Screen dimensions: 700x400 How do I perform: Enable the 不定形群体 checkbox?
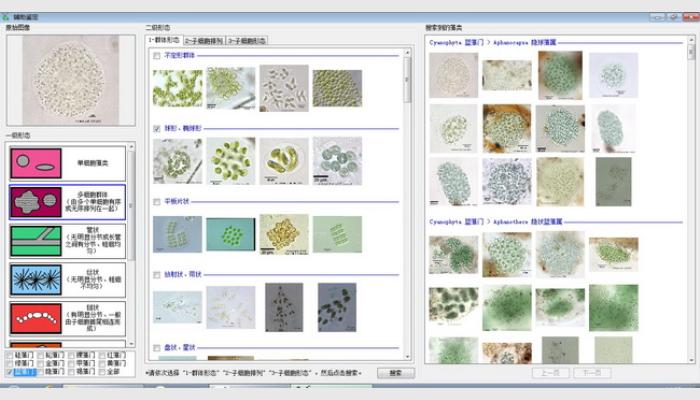[x=156, y=56]
